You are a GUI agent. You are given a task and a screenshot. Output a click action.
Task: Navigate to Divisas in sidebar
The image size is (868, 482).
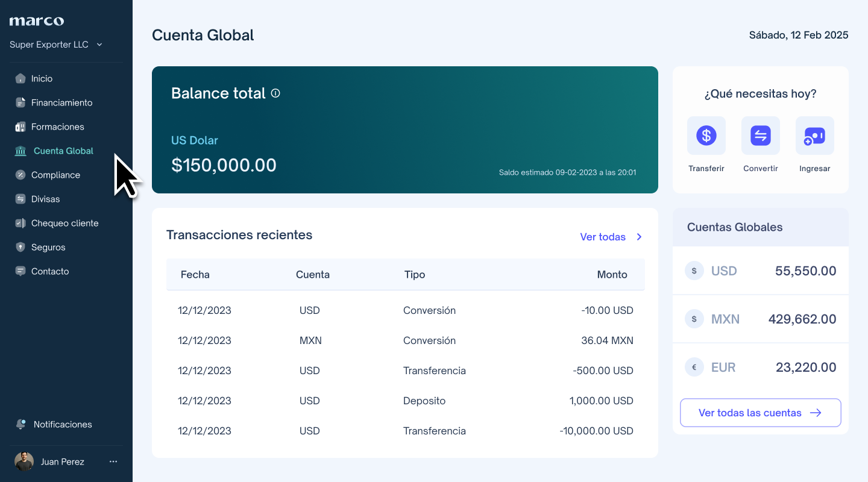(45, 199)
